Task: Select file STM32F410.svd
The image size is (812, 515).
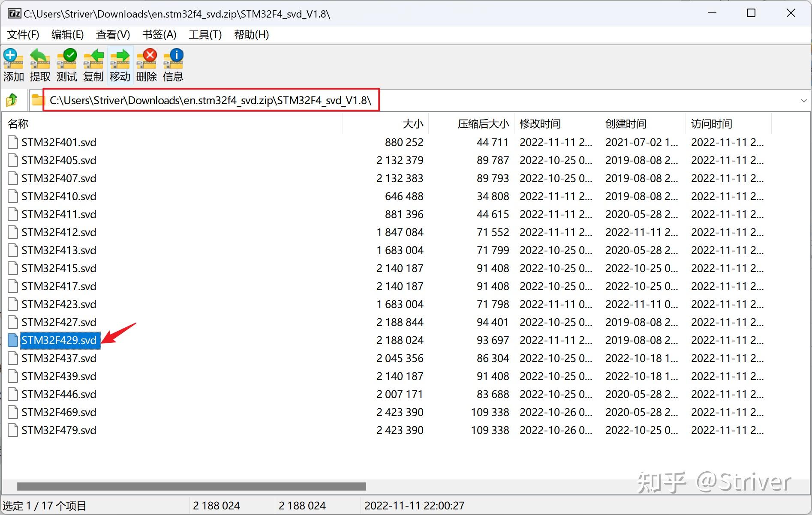Action: [x=59, y=196]
